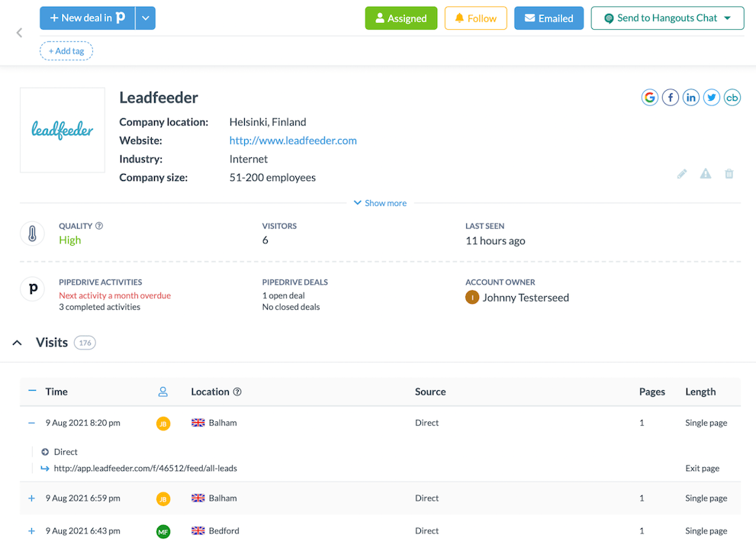Click the Johnny Testerseed owner avatar
The image size is (756, 545).
click(x=472, y=297)
